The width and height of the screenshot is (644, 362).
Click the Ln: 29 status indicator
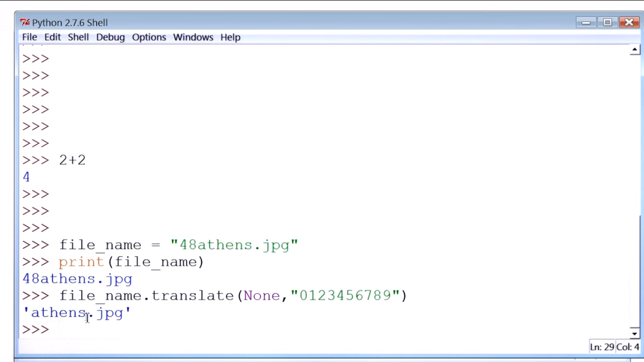(602, 347)
